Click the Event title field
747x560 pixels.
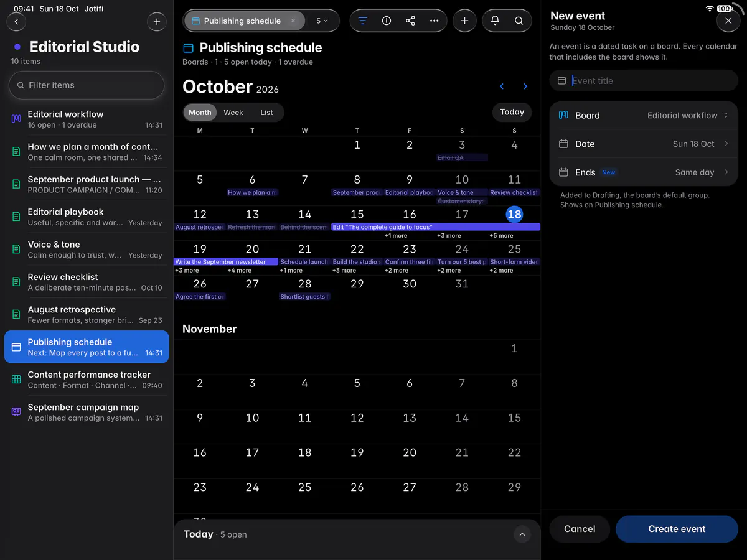pos(644,81)
